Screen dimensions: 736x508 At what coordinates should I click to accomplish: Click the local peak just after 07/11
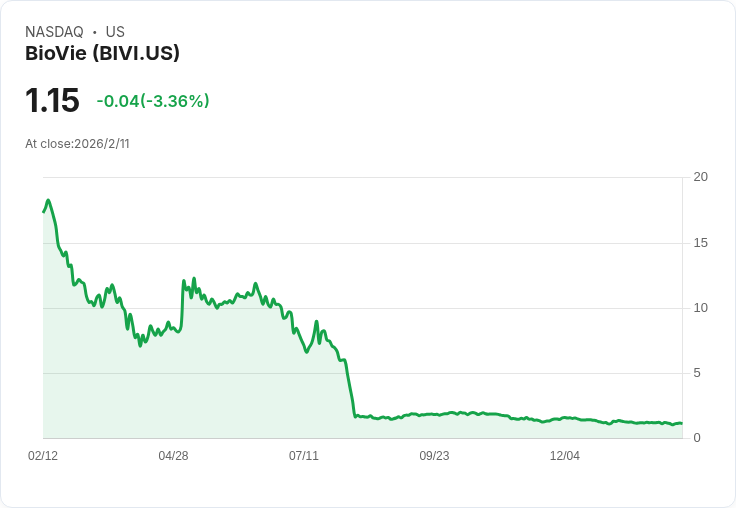(x=317, y=322)
